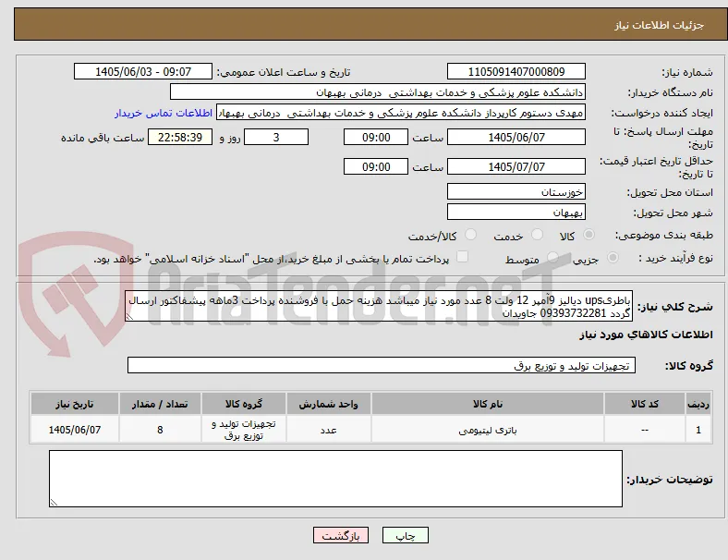
Task: Click the تعداد / مقدار column header
Action: click(160, 404)
